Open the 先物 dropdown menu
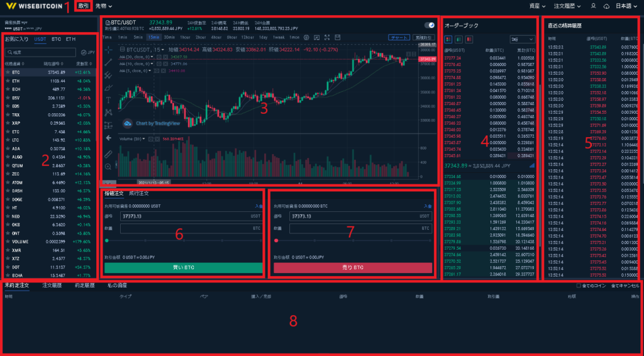 [x=104, y=6]
